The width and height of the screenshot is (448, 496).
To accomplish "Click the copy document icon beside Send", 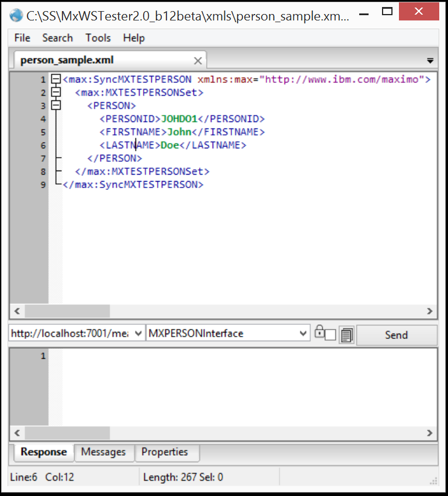I will [346, 335].
